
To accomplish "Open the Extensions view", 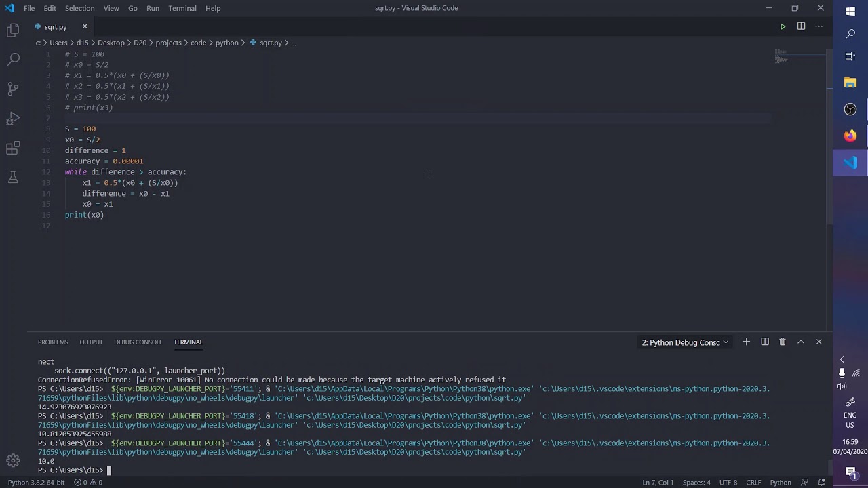I will [13, 148].
